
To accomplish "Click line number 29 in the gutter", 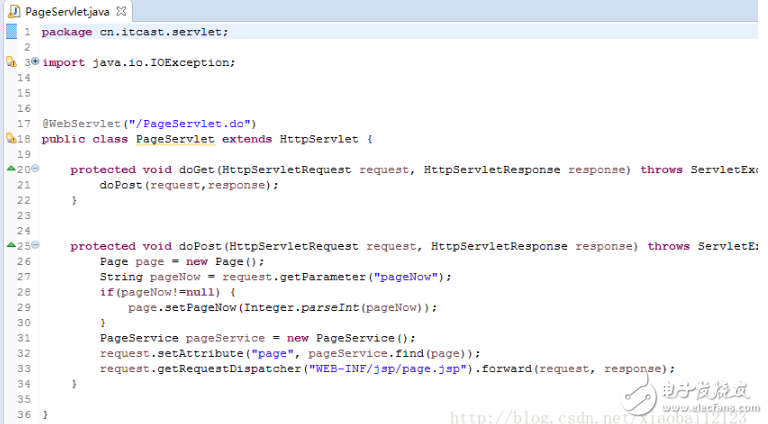I will [x=24, y=307].
